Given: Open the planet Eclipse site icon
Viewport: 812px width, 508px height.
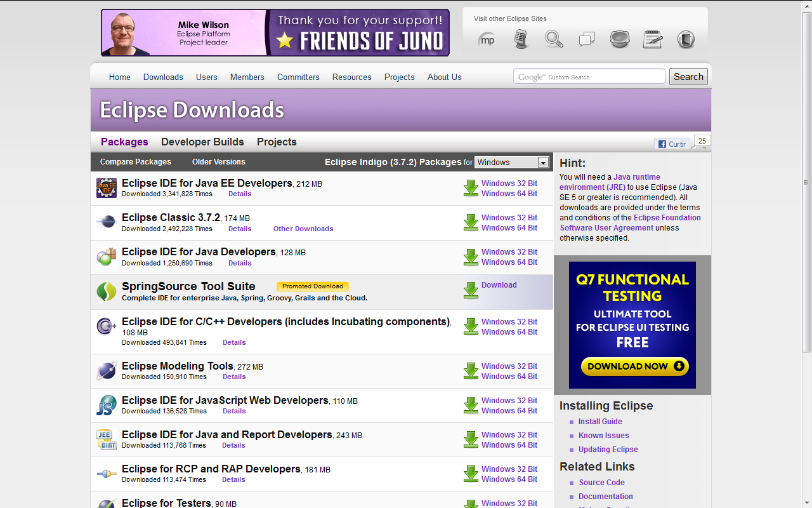Looking at the screenshot, I should 620,39.
